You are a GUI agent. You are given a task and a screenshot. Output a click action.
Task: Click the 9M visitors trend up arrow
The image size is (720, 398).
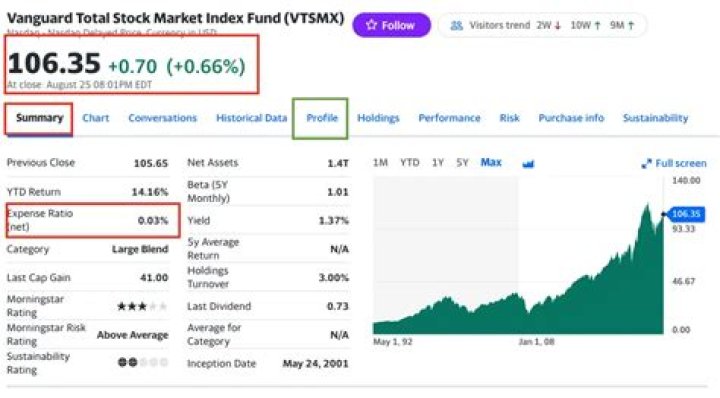point(631,26)
